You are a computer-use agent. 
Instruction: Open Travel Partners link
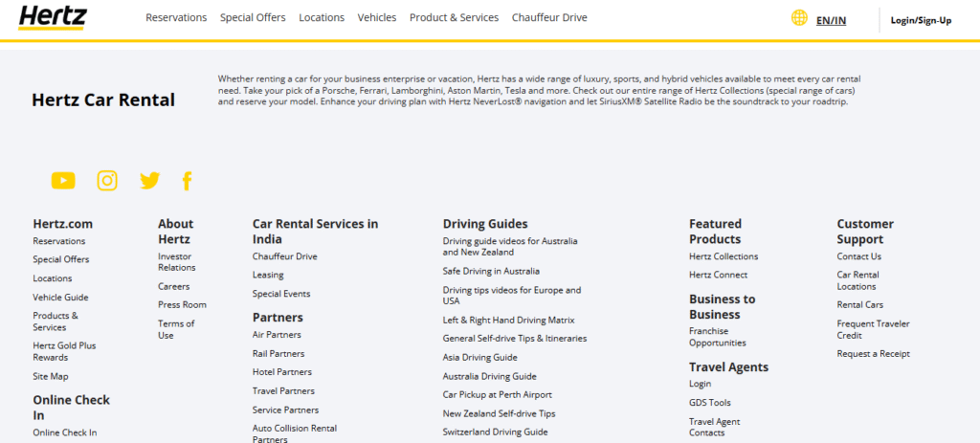pos(283,391)
